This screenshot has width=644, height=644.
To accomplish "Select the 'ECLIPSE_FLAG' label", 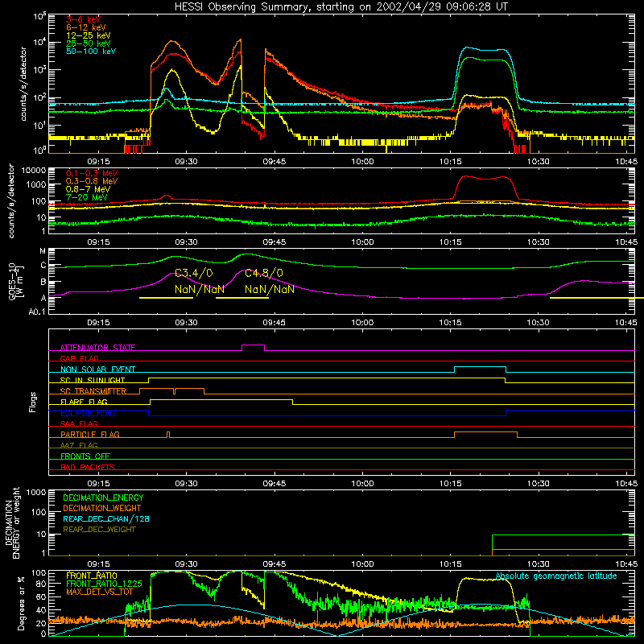I will coord(88,413).
